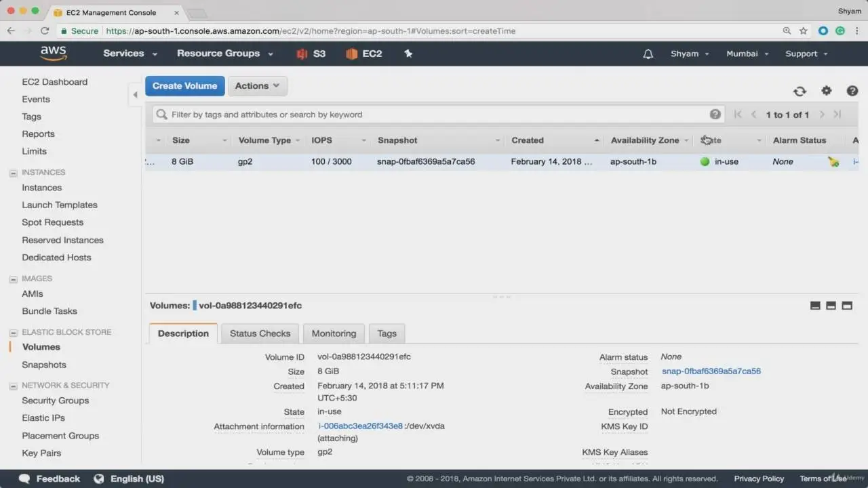The image size is (868, 488).
Task: Open Security Groups in the sidebar
Action: pyautogui.click(x=56, y=401)
